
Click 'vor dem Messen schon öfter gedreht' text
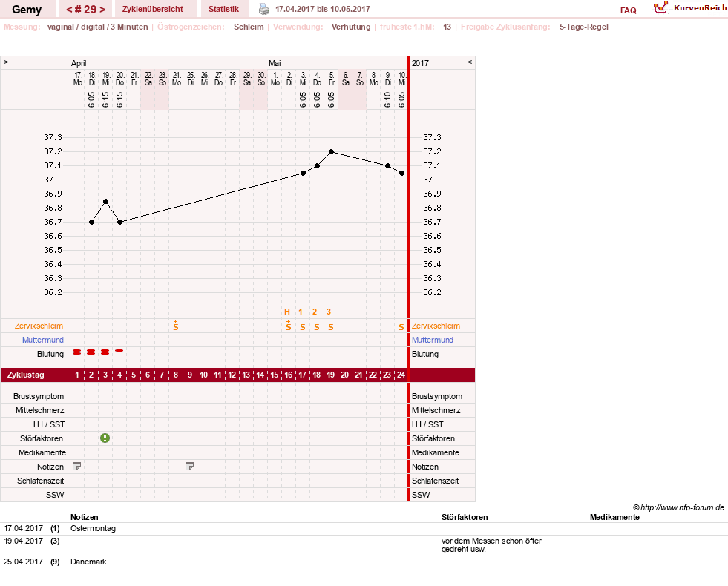coord(491,544)
